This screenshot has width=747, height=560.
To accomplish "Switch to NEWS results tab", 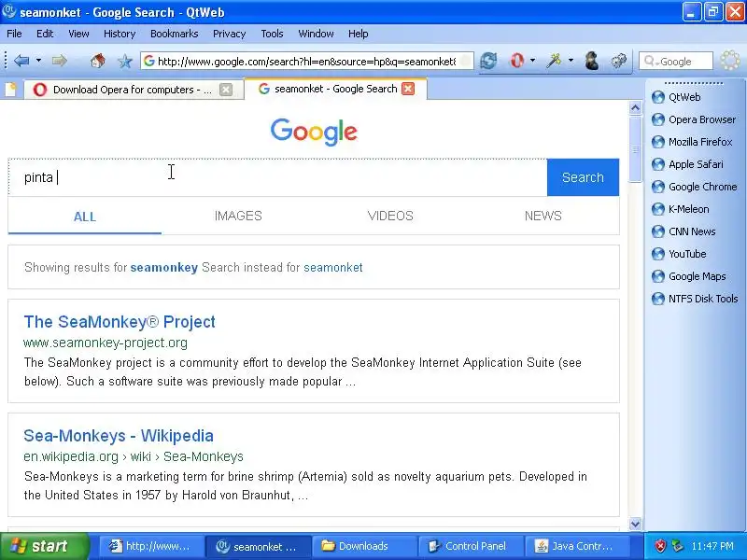I will [543, 216].
